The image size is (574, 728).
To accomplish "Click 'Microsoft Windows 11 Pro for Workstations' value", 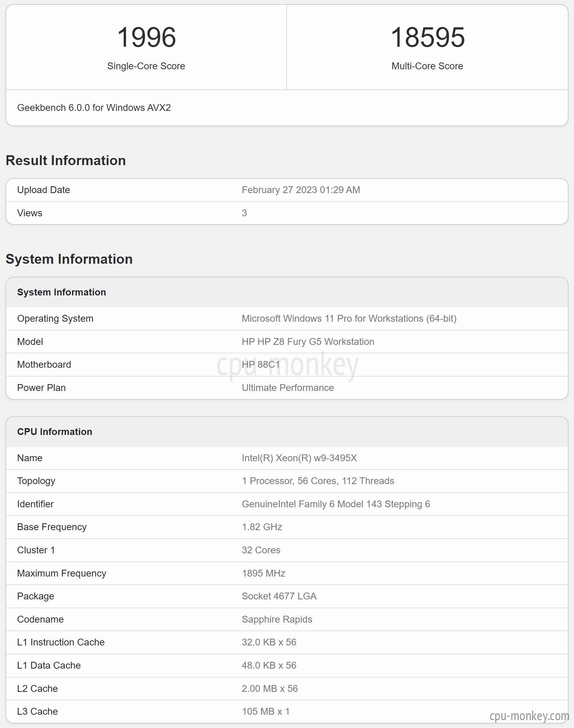I will click(349, 318).
